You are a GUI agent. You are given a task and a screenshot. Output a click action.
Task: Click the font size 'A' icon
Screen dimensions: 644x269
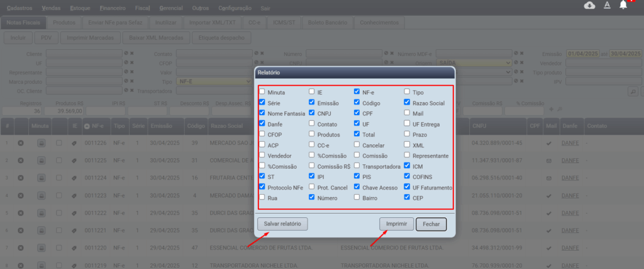(607, 6)
